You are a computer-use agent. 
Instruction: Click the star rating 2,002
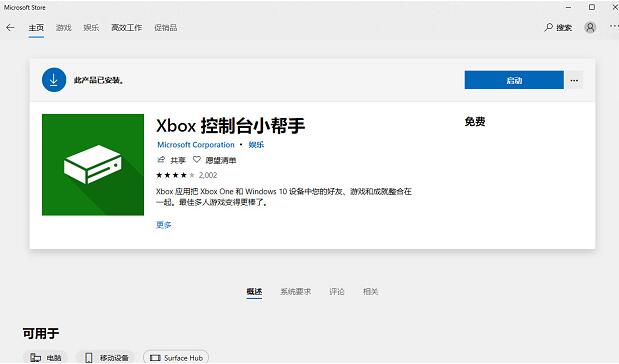(x=187, y=175)
